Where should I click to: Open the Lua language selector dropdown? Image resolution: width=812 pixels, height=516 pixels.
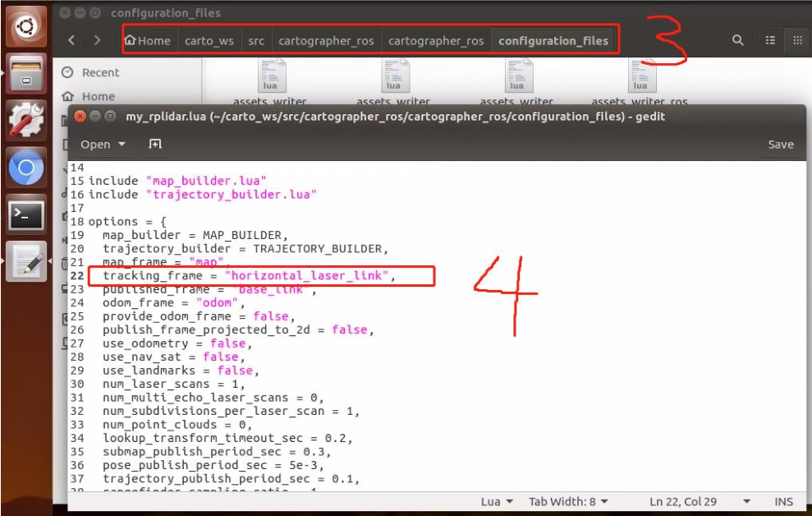(x=497, y=501)
